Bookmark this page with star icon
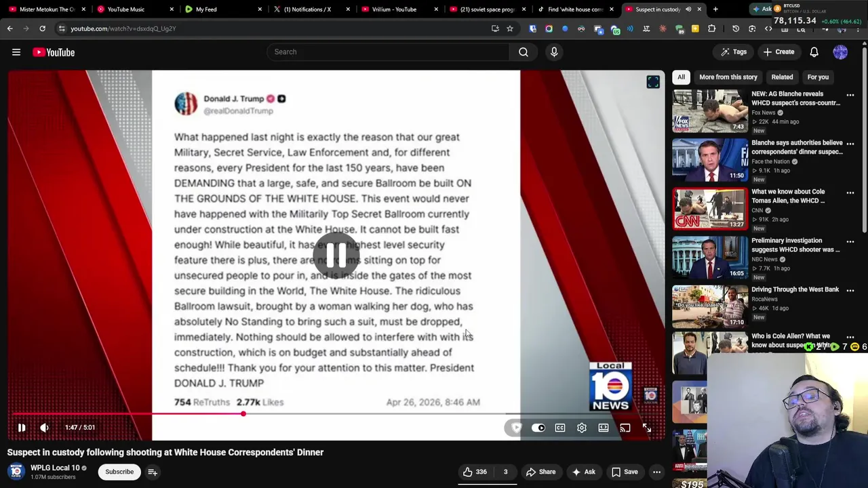The height and width of the screenshot is (488, 868). tap(510, 28)
